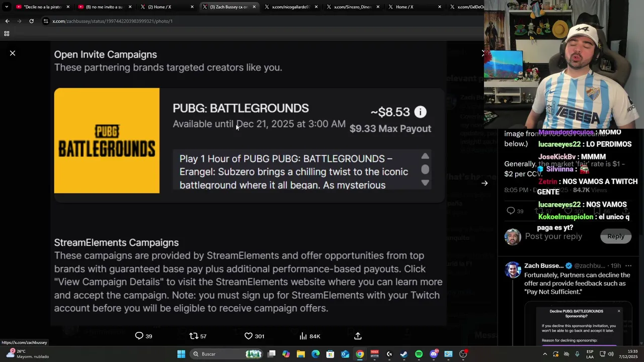Screen dimensions: 644x362
Task: Open Zach Bussey's profile name in the reply
Action: coord(544,265)
